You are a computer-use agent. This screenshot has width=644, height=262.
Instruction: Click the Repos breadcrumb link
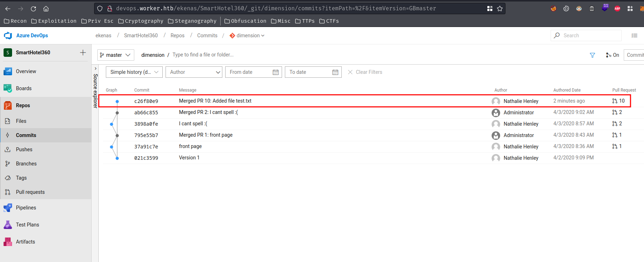177,36
